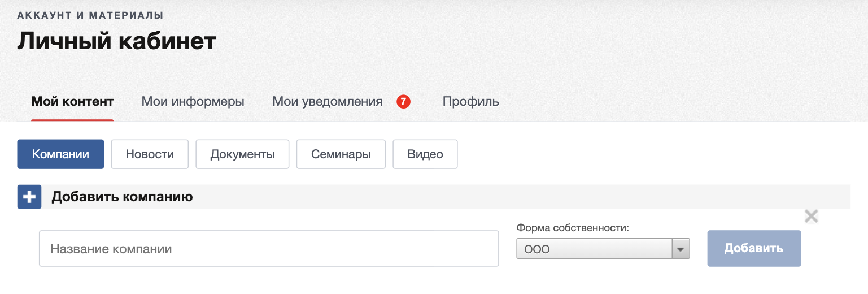Click the blue plus icon beside Добавить компанию
The height and width of the screenshot is (294, 868).
point(29,197)
